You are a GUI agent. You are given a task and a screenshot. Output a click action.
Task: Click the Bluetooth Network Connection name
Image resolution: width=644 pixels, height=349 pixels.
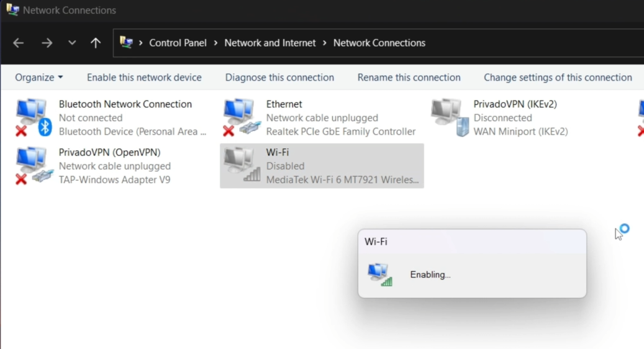coord(125,104)
